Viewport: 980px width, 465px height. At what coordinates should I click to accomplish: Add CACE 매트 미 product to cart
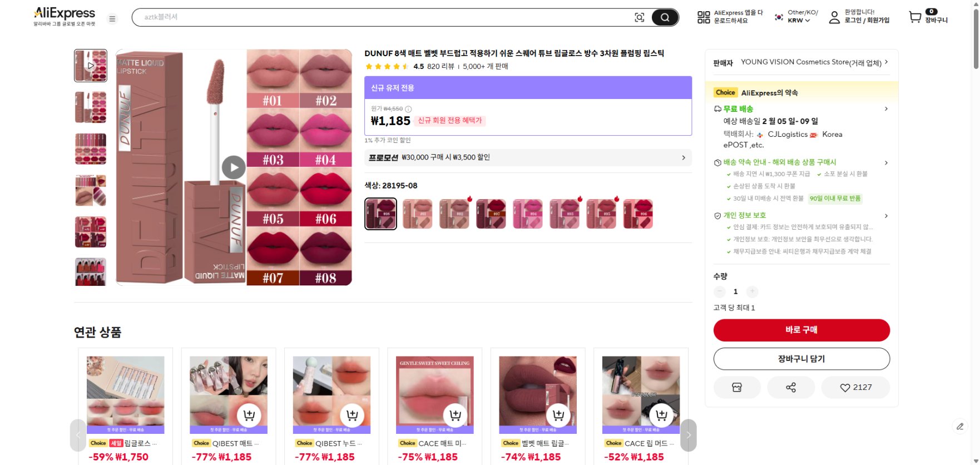(x=456, y=415)
